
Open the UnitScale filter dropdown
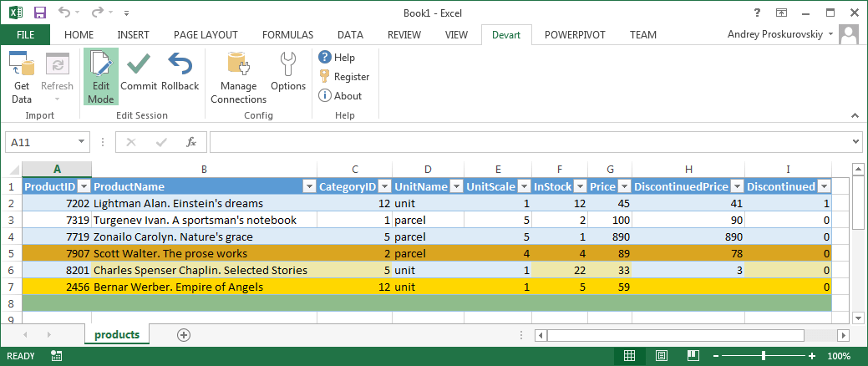click(x=524, y=186)
